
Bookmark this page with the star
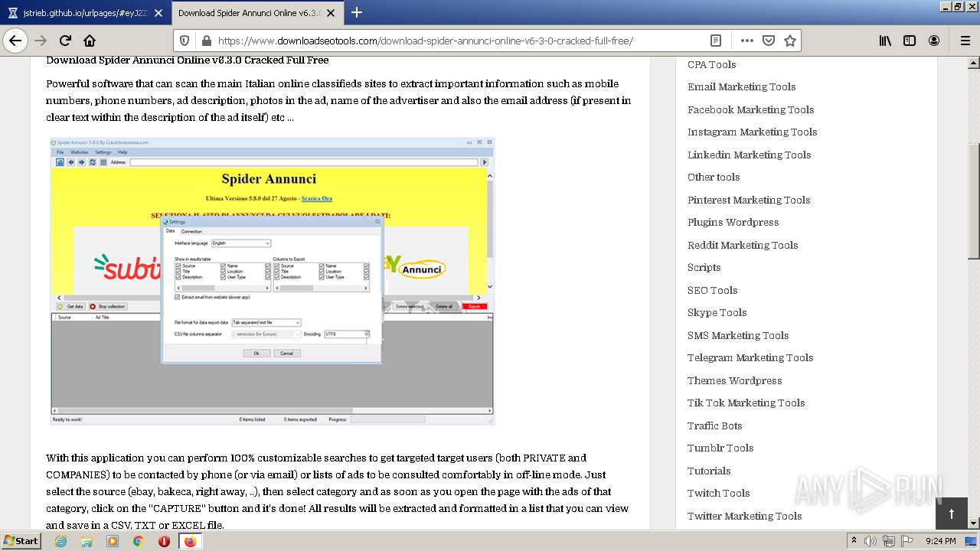[790, 41]
